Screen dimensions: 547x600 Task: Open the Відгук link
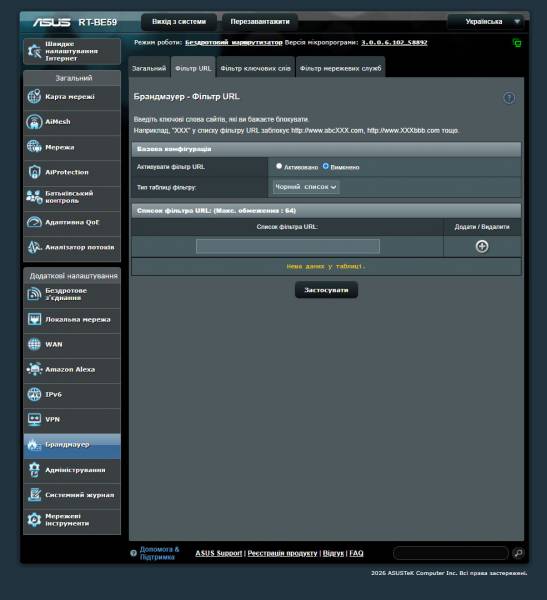tap(333, 553)
